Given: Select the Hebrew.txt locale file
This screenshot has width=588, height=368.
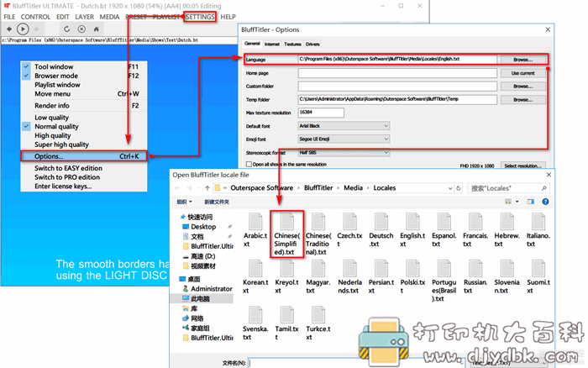Looking at the screenshot, I should tap(507, 230).
